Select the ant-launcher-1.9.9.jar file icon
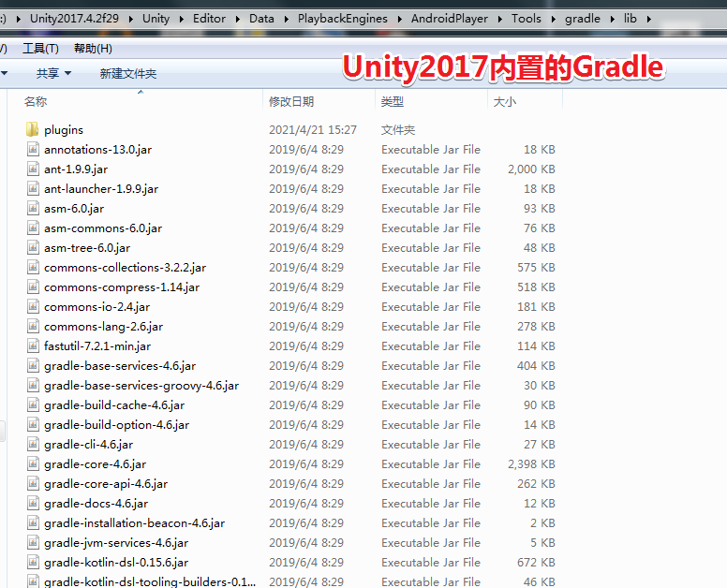Image resolution: width=727 pixels, height=588 pixels. (x=33, y=188)
